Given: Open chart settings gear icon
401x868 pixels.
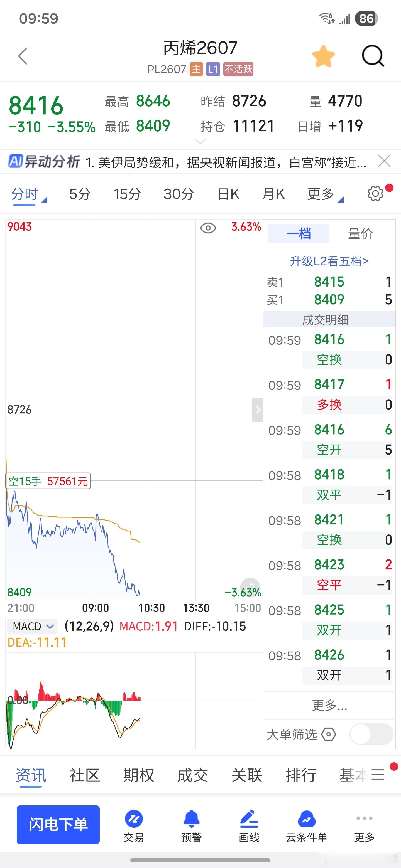Looking at the screenshot, I should (375, 194).
